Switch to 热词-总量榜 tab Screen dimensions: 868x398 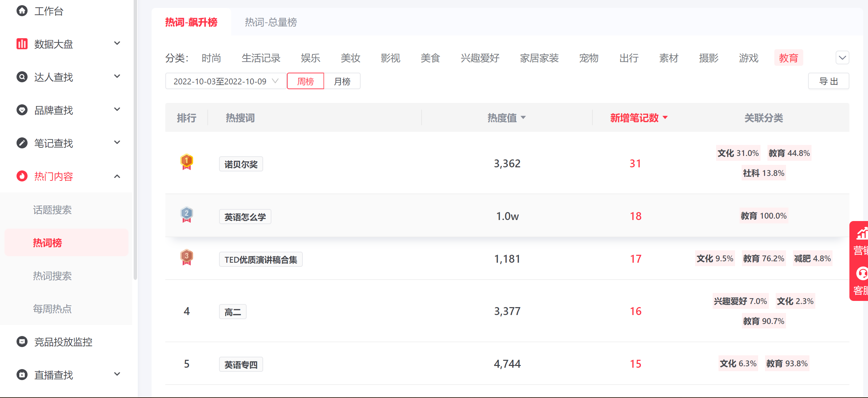[271, 22]
